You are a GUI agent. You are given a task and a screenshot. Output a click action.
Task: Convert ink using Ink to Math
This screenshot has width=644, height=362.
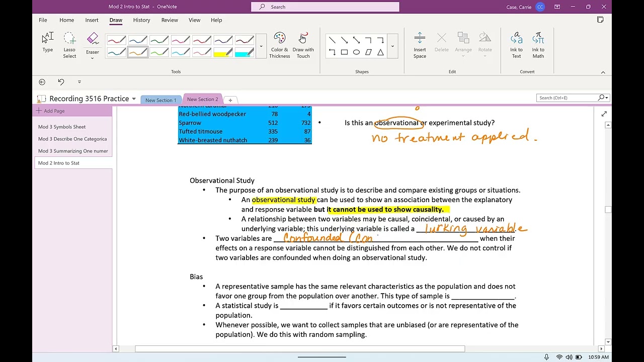coord(538,45)
